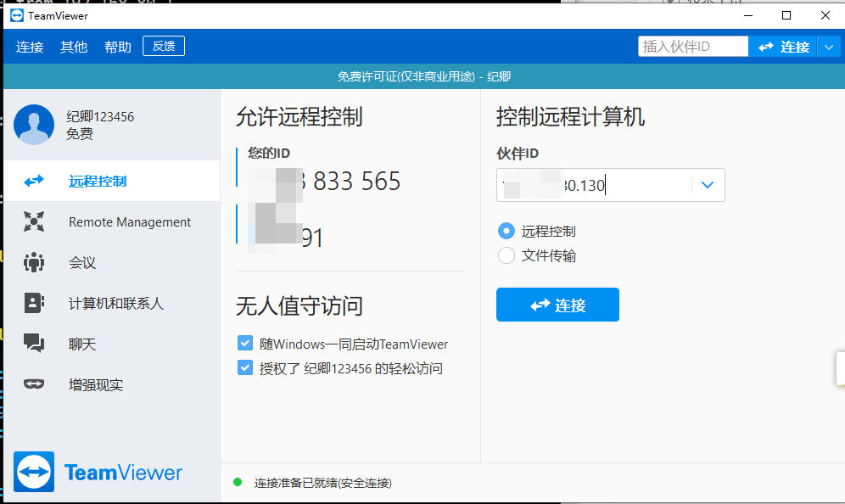
Task: Select the 远程控制 radio button
Action: pyautogui.click(x=506, y=232)
